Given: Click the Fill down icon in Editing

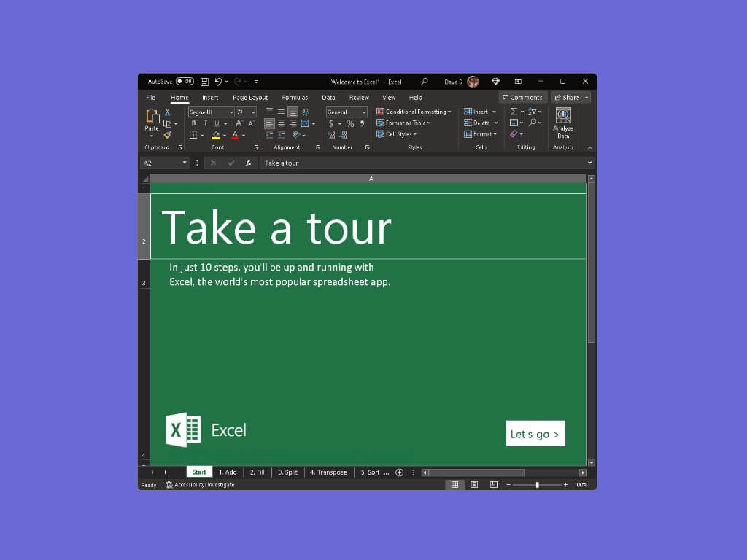Looking at the screenshot, I should point(514,122).
